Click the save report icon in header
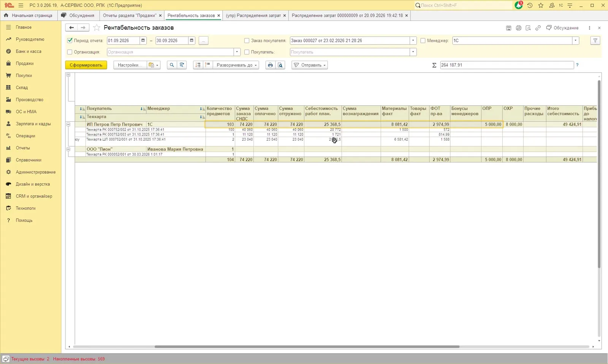Image resolution: width=608 pixels, height=364 pixels. coord(508,28)
